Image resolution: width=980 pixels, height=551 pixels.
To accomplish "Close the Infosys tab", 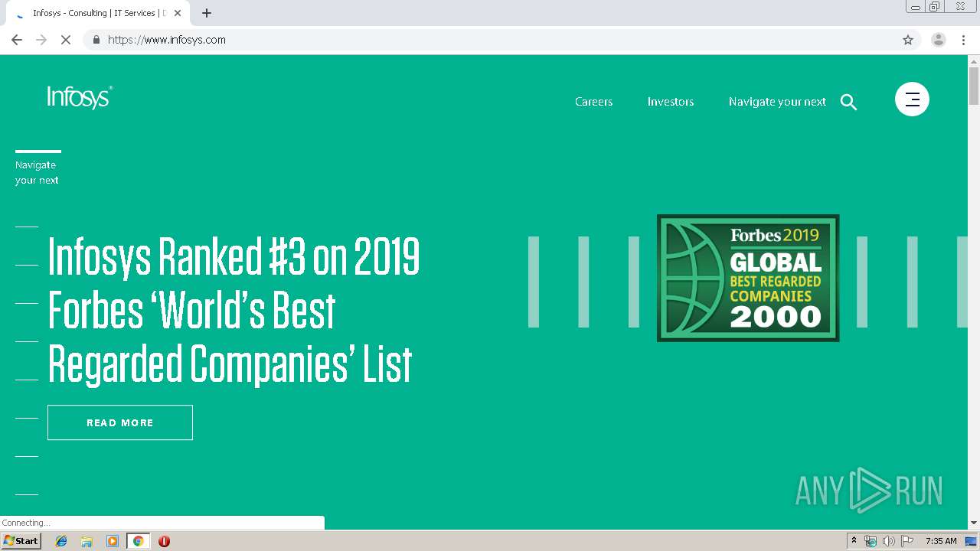I will 178,13.
